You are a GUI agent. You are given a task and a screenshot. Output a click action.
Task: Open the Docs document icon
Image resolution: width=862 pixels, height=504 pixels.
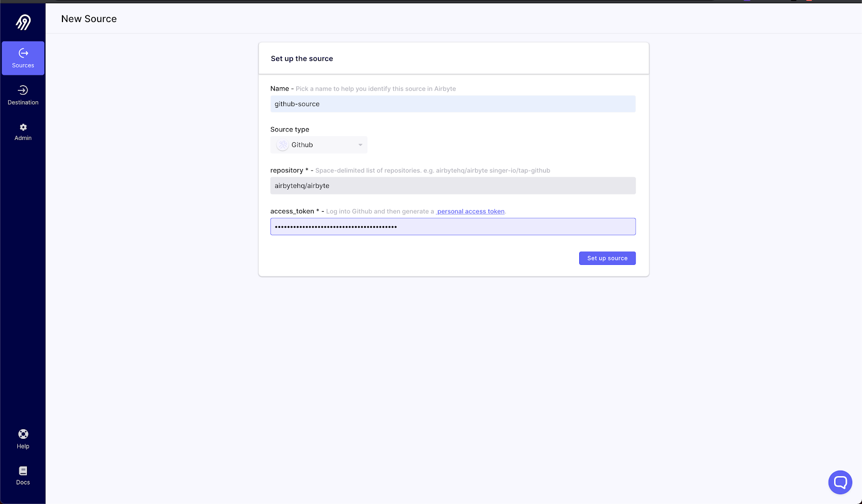point(23,470)
